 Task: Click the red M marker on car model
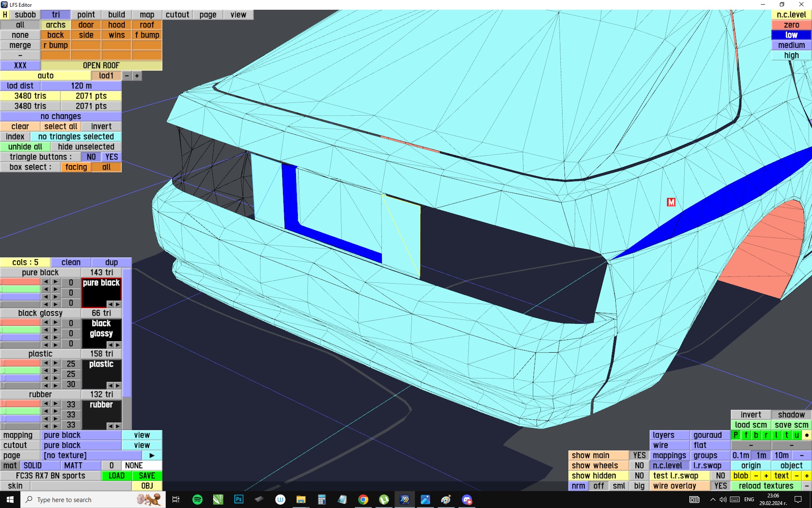(x=671, y=202)
